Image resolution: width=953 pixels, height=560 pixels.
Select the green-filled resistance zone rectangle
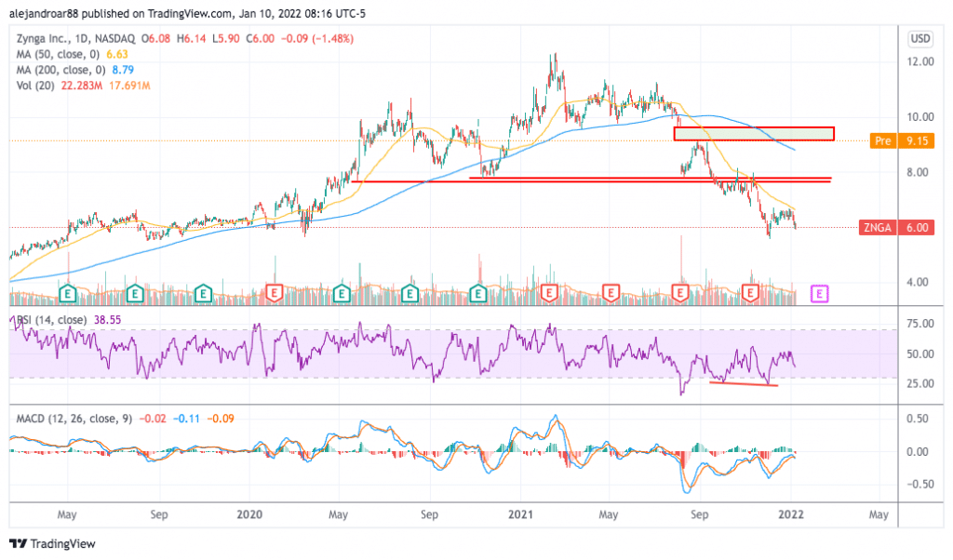click(754, 134)
